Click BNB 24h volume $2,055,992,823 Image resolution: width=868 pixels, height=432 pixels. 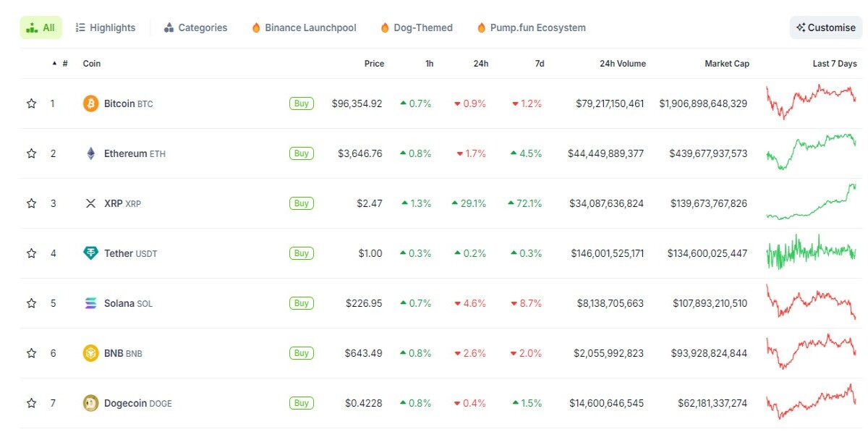click(609, 353)
